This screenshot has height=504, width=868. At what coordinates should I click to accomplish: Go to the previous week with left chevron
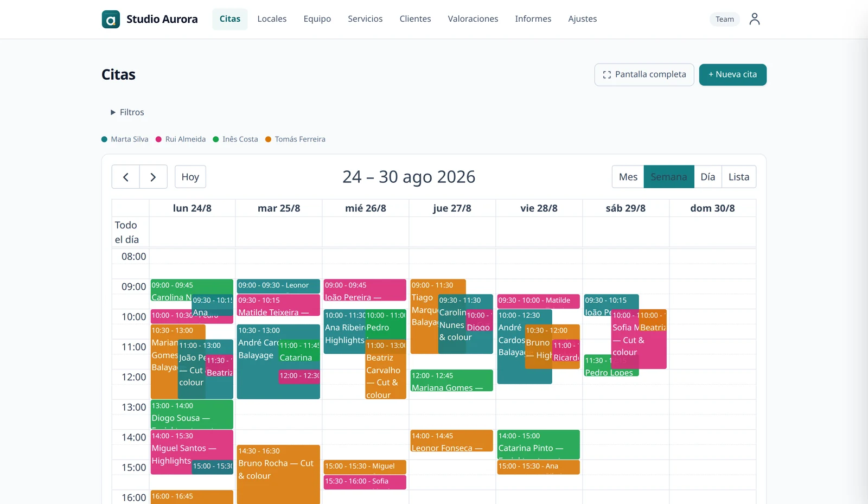point(126,177)
